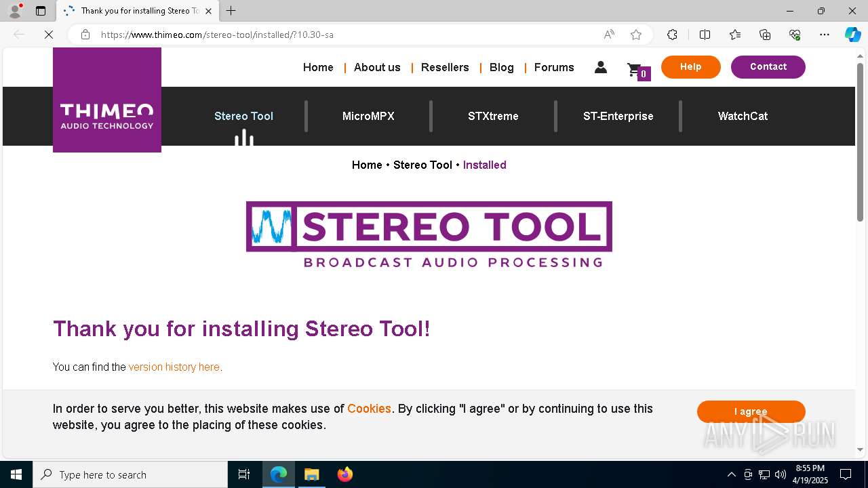This screenshot has height=488, width=868.
Task: Open the Blog page
Action: [x=502, y=67]
